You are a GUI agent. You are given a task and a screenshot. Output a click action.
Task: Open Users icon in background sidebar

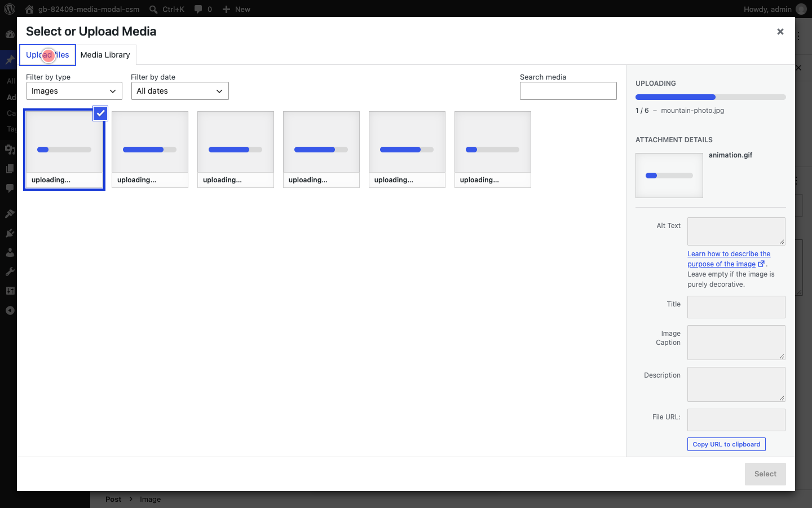pyautogui.click(x=10, y=252)
